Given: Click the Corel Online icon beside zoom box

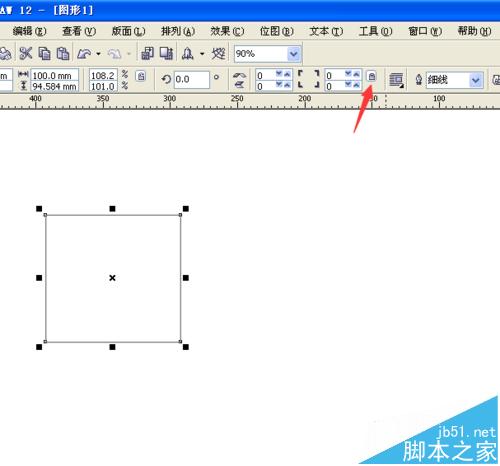Looking at the screenshot, I should [x=218, y=53].
